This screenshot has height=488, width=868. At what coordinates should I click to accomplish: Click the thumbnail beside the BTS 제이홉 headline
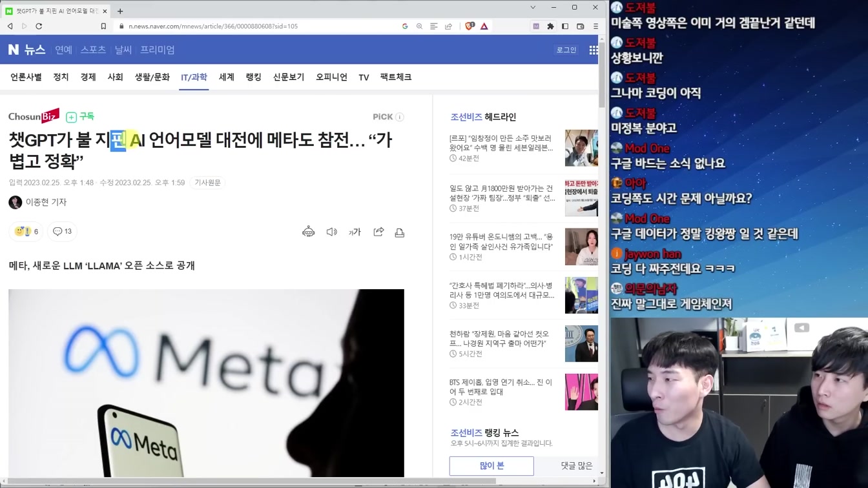click(581, 392)
